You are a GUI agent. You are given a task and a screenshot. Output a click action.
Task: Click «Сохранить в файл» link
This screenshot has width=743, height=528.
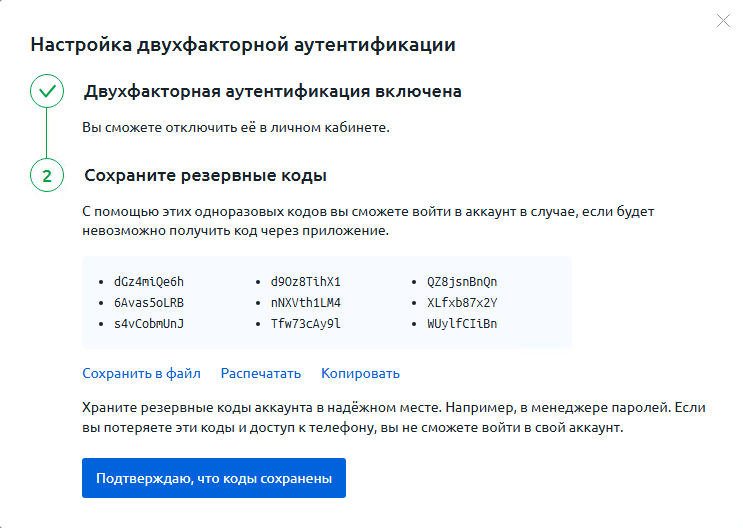coord(141,373)
